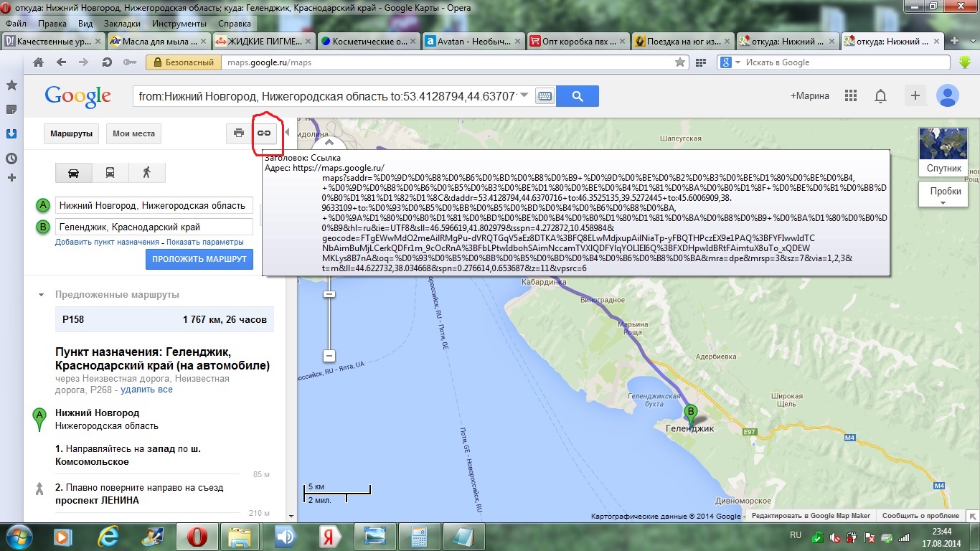Click the Google+ share plus button
Image resolution: width=980 pixels, height=551 pixels.
915,95
